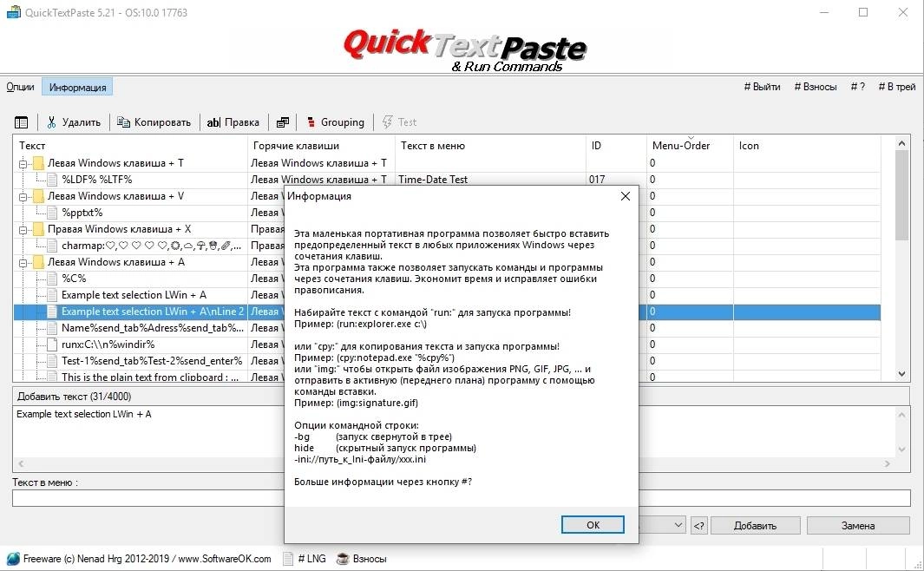Sort by Текст в меню column header
The width and height of the screenshot is (924, 571).
coord(490,146)
